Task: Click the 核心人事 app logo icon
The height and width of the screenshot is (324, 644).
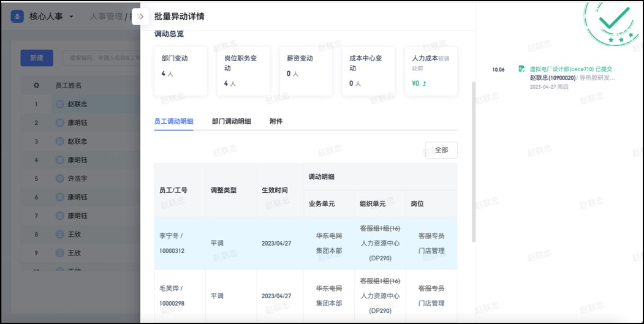Action: click(x=18, y=17)
